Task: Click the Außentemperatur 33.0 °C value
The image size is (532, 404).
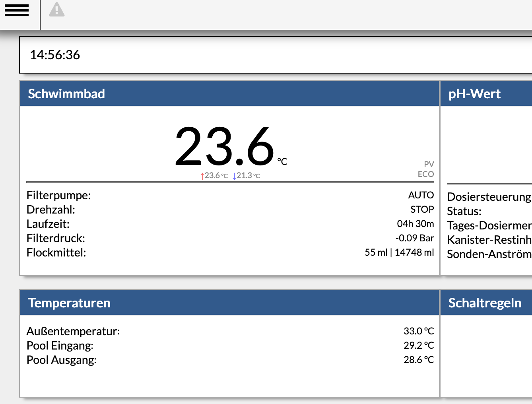Action: click(419, 331)
